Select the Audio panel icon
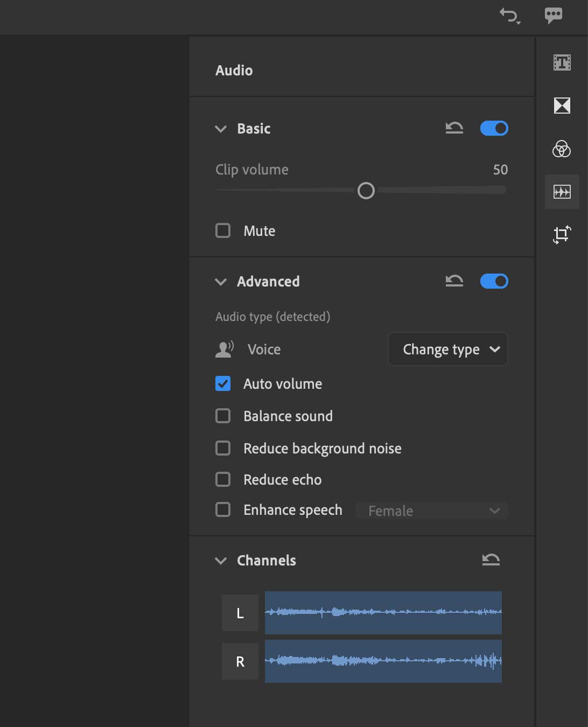This screenshot has height=727, width=588. point(562,192)
